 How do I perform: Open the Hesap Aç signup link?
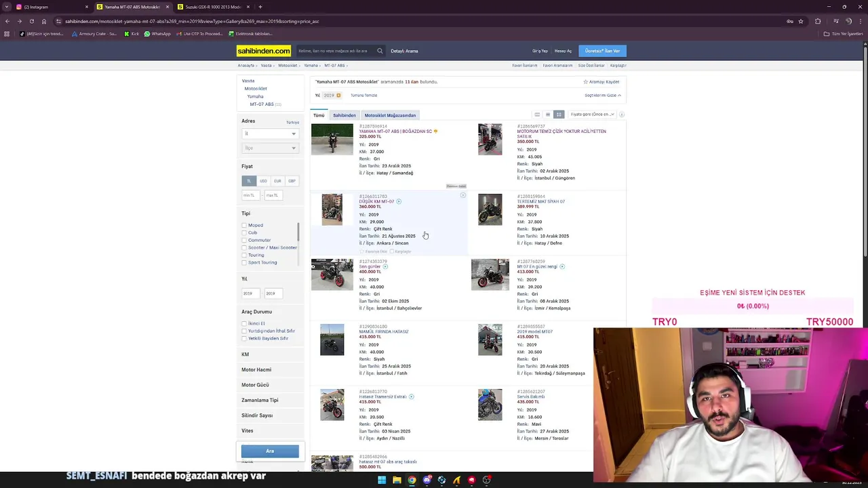(x=563, y=51)
